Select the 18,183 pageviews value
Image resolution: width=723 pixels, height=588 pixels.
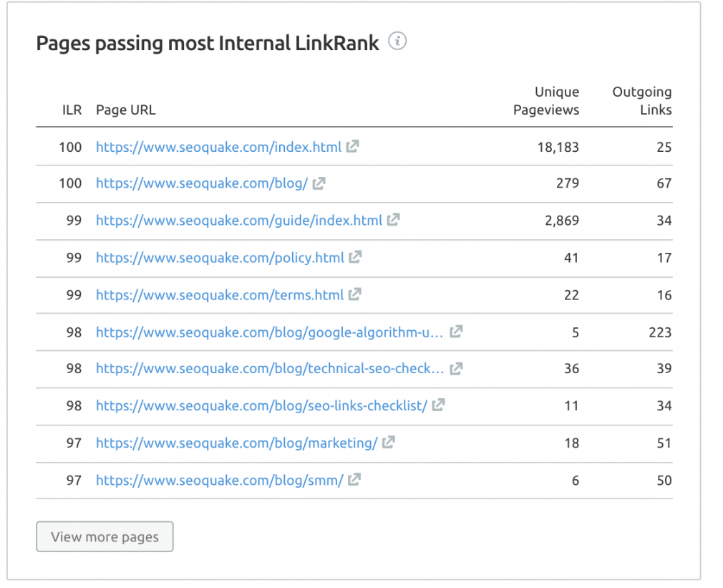tap(558, 147)
